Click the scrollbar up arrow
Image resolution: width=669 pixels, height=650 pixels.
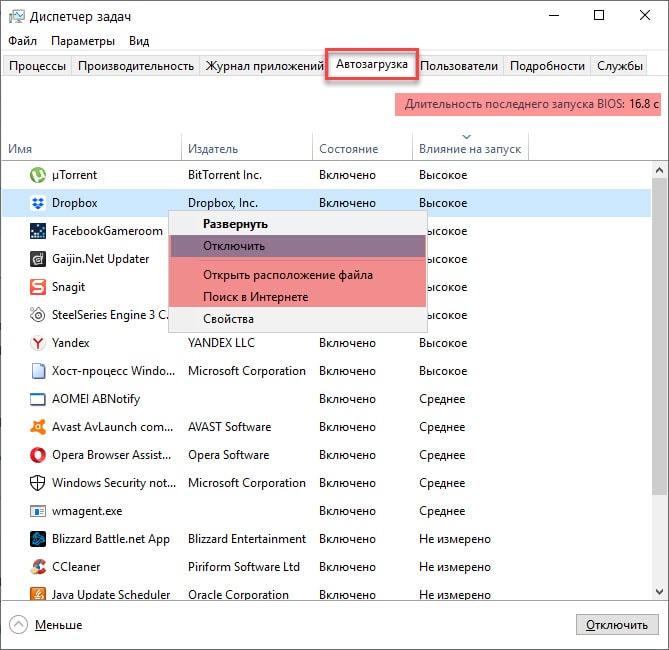659,170
